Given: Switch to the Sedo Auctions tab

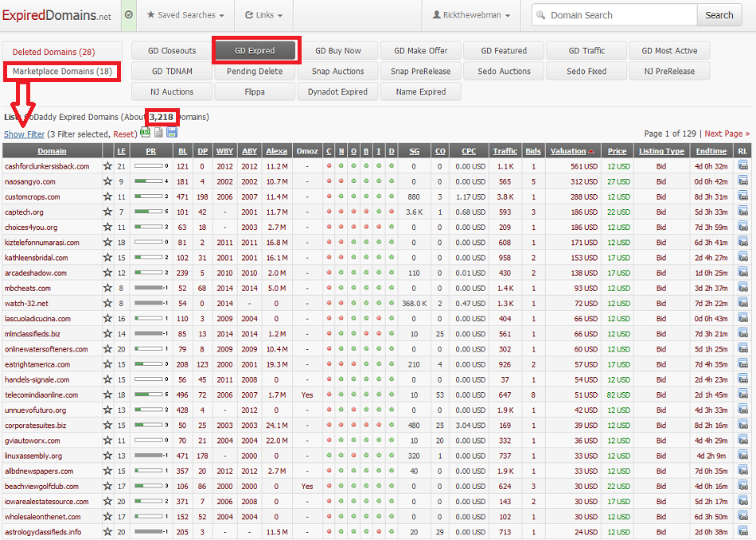Looking at the screenshot, I should (x=504, y=72).
